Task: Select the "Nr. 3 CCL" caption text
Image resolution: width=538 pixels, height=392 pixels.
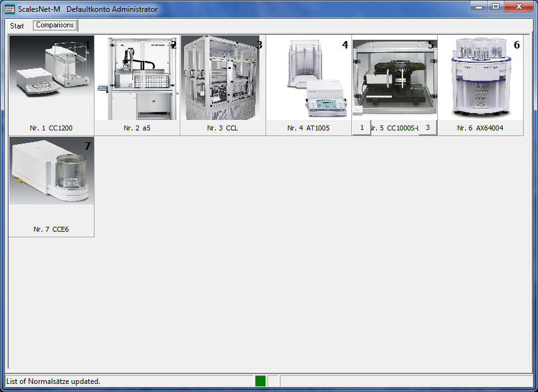Action: tap(223, 128)
